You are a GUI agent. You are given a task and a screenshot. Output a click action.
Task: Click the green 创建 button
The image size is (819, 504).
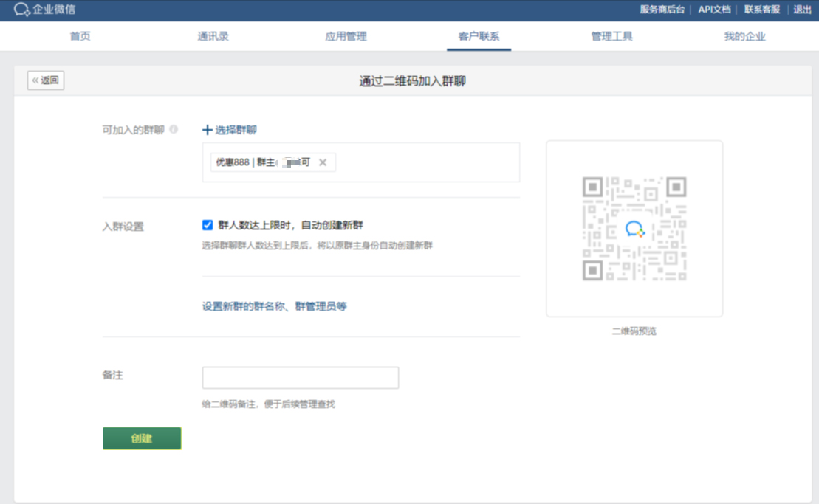(142, 438)
